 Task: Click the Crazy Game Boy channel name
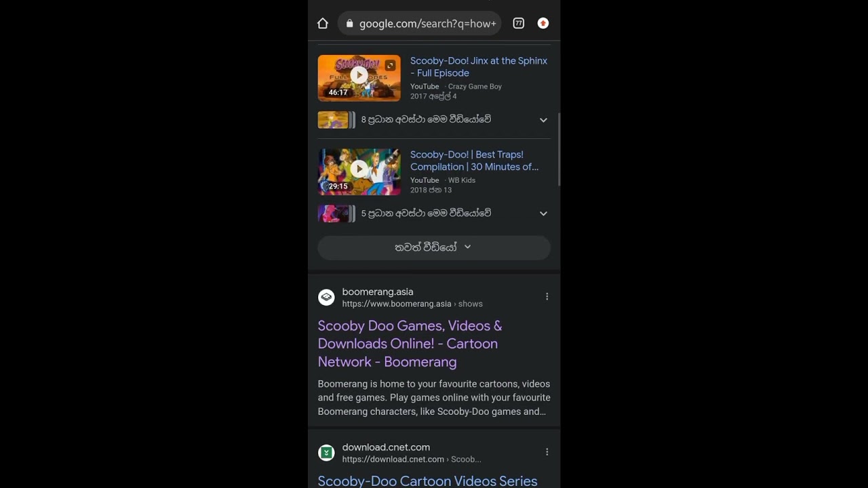[475, 87]
